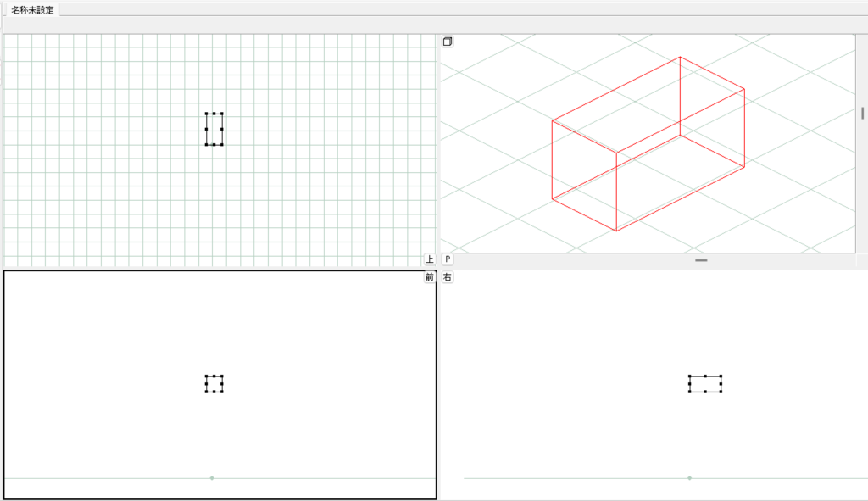Click the rectangle's center in the front view
Viewport: 868px width, 501px height.
(x=214, y=384)
